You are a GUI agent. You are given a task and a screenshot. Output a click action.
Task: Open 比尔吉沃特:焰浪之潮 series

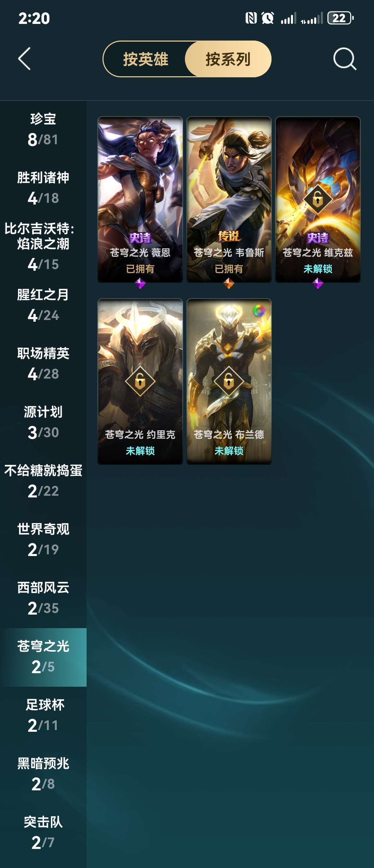[43, 246]
